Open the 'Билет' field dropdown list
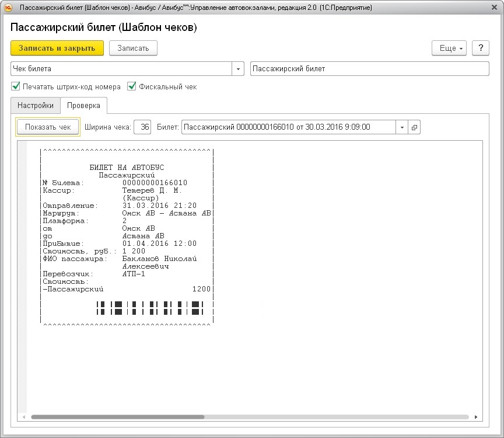 (x=401, y=127)
